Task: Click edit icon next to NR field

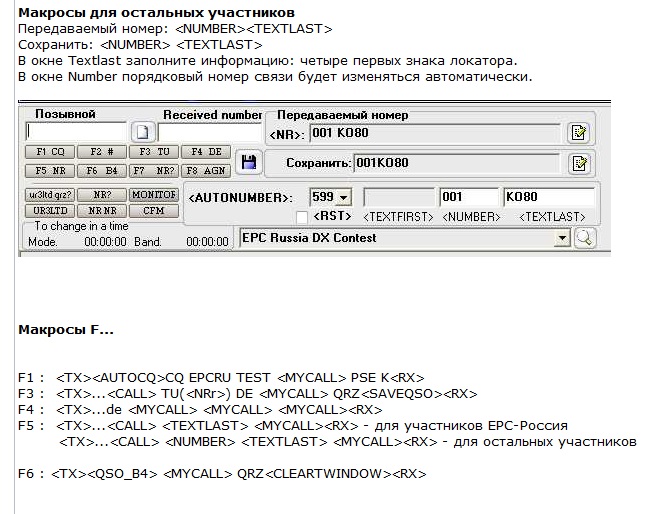Action: pos(578,132)
